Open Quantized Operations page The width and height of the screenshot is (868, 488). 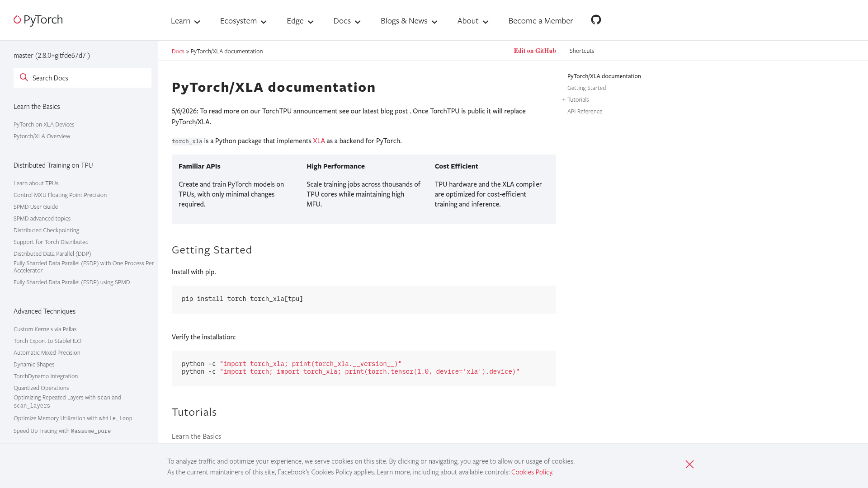[41, 388]
